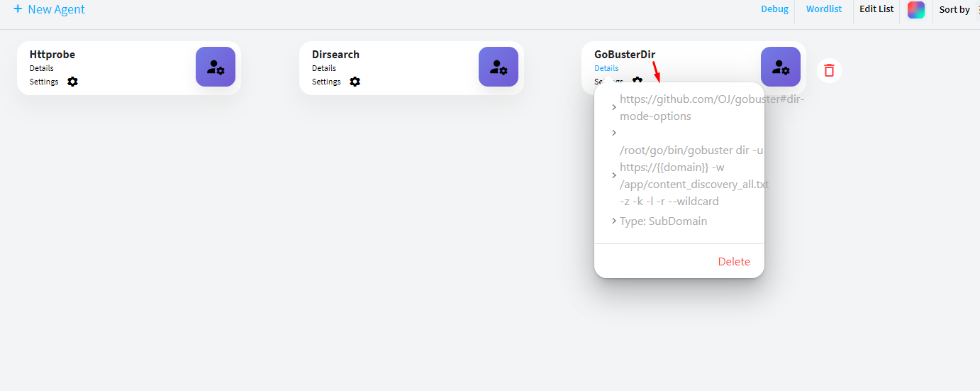
Task: Expand the gobuster command row chevron
Action: (614, 175)
